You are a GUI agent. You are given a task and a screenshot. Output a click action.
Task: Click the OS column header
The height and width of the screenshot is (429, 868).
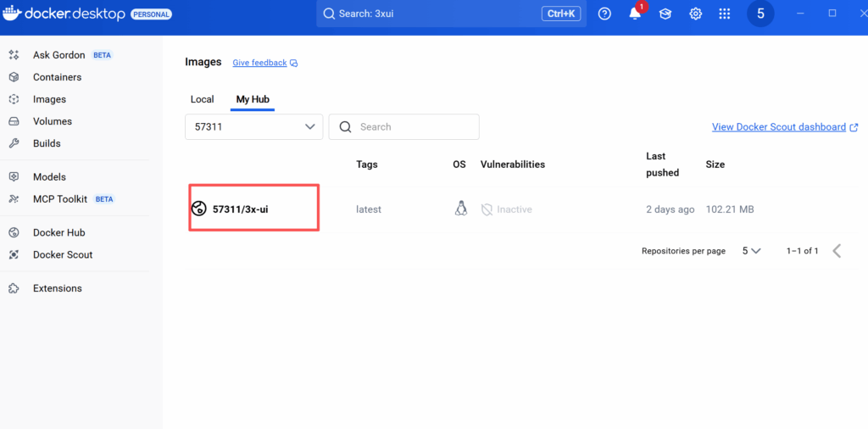pyautogui.click(x=459, y=164)
